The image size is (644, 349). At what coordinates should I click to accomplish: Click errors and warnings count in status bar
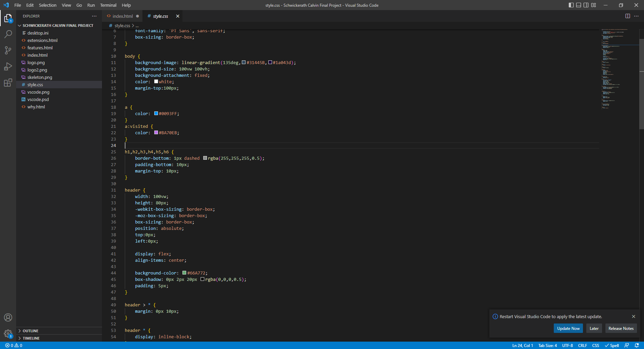(x=14, y=345)
